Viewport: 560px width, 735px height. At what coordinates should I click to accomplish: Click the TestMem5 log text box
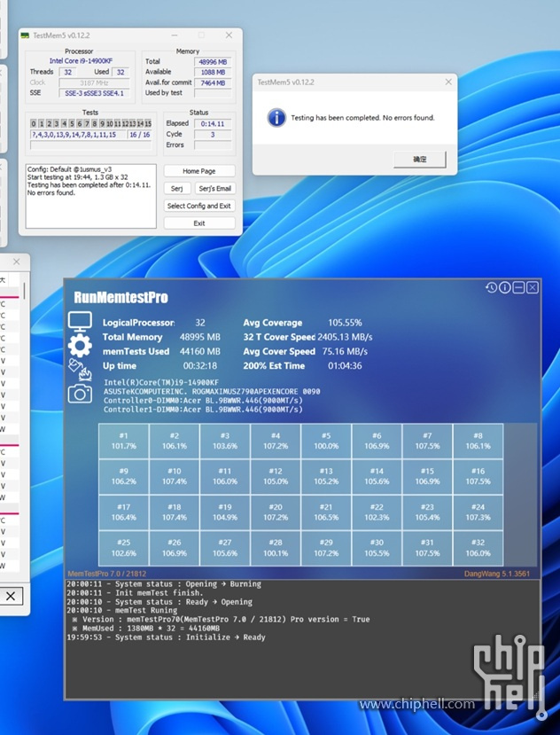91,196
